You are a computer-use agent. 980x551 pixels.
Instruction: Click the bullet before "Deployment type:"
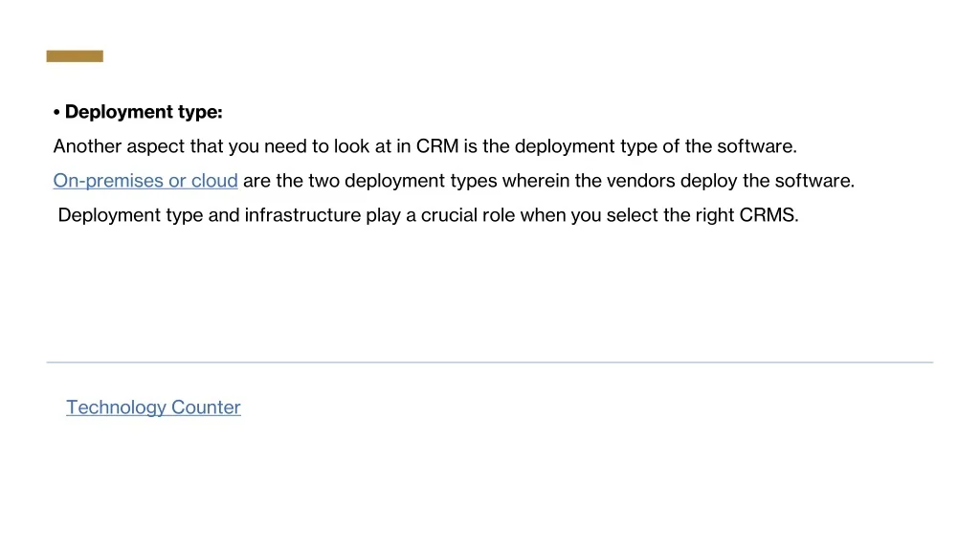pos(57,113)
